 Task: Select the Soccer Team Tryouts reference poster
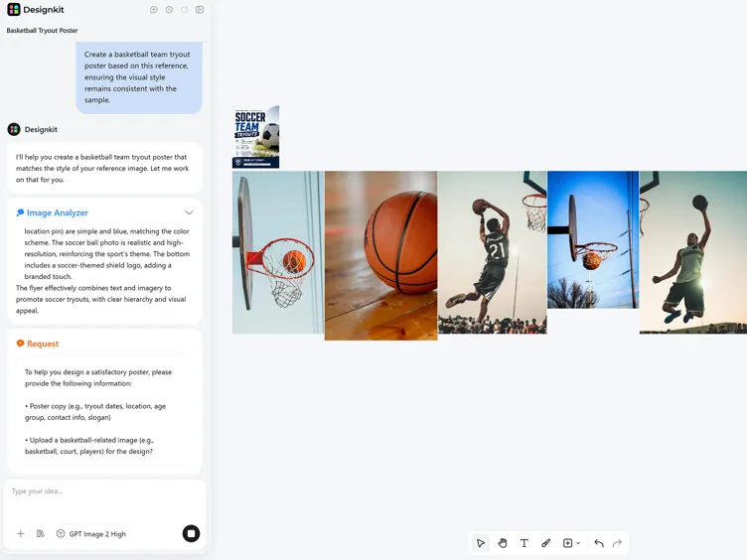256,137
